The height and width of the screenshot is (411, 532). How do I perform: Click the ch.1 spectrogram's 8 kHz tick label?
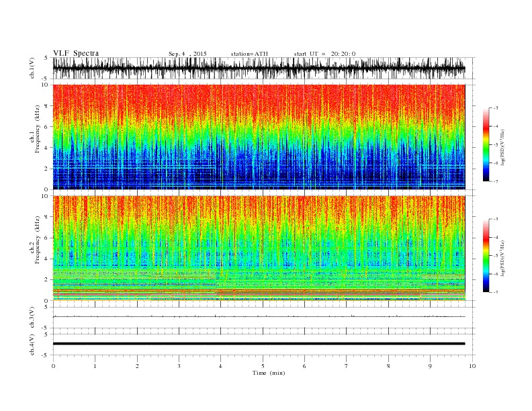pos(46,106)
